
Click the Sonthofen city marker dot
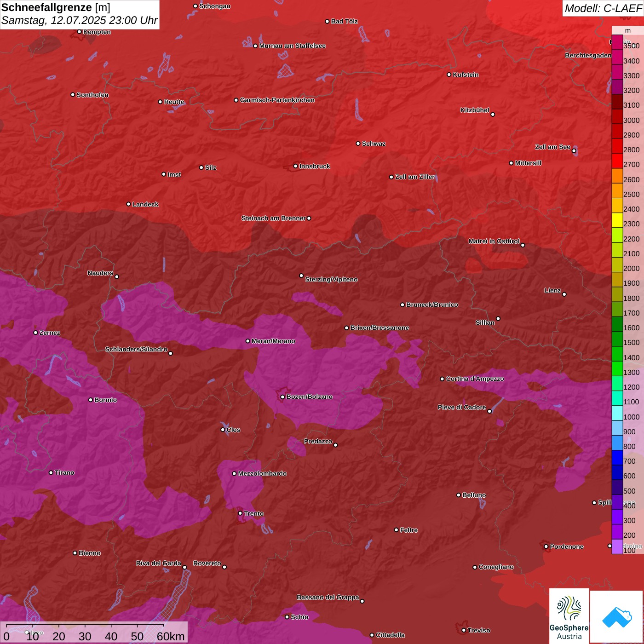[73, 95]
